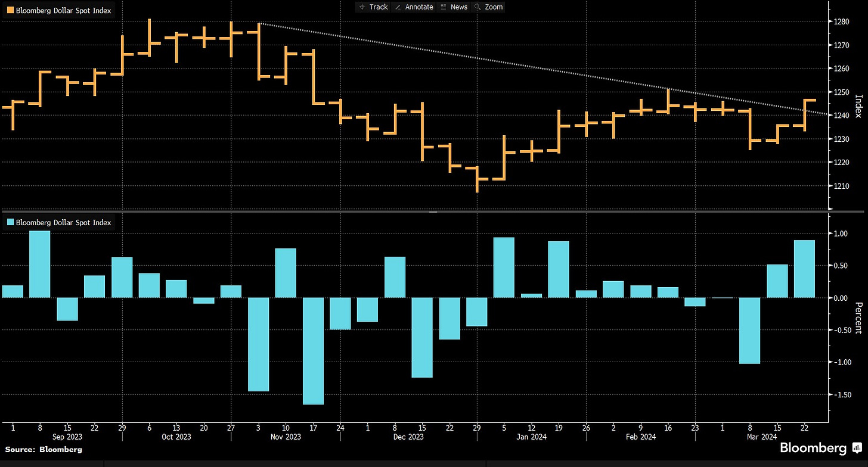Click the 'Dec 2023' month label

tap(408, 437)
